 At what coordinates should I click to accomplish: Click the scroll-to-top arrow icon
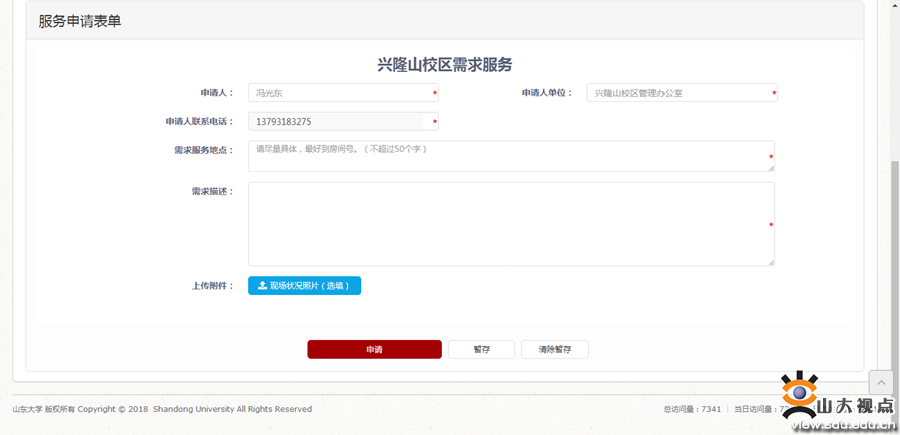click(x=880, y=383)
